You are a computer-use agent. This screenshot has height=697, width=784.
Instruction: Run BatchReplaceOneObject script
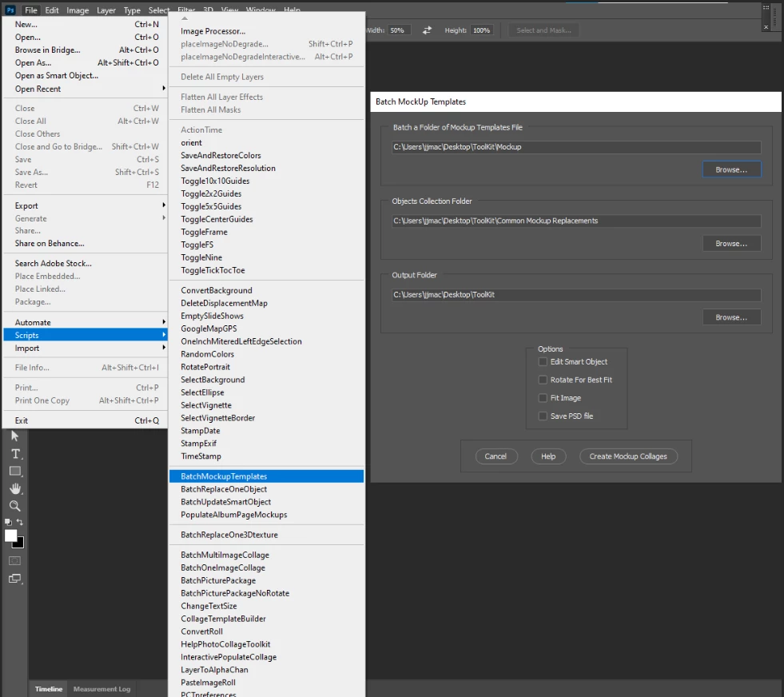(266, 489)
